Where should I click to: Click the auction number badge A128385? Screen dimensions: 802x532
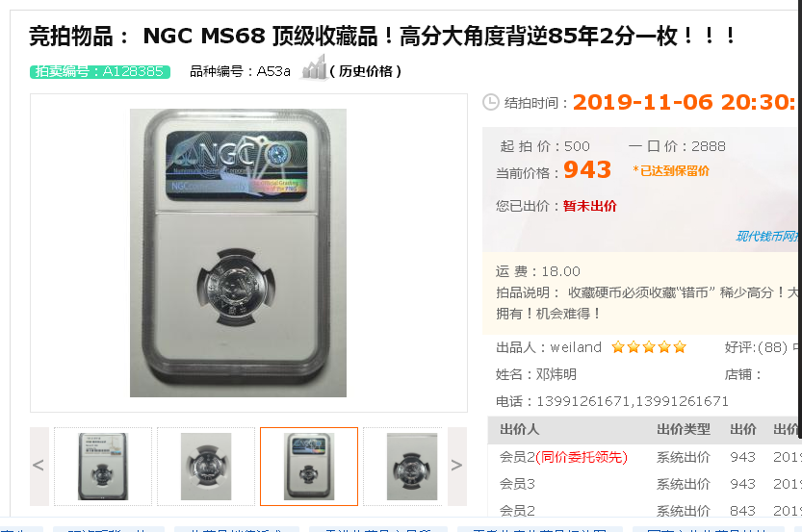click(100, 71)
